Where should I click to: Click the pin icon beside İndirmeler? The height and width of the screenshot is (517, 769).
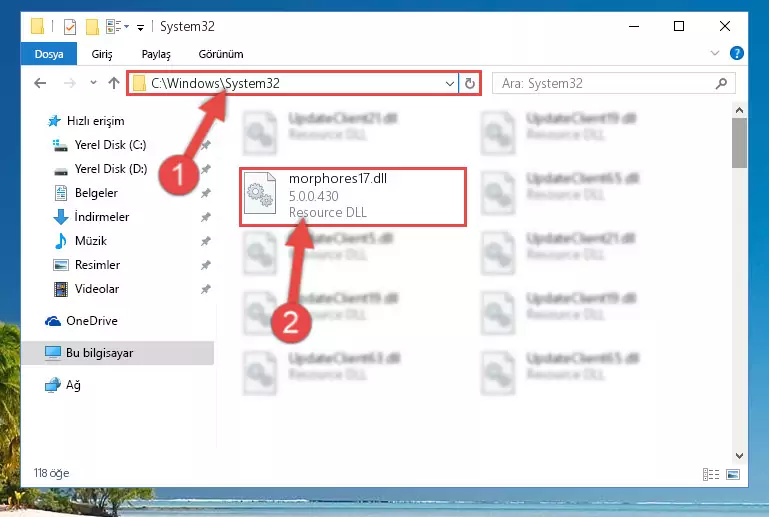point(205,217)
